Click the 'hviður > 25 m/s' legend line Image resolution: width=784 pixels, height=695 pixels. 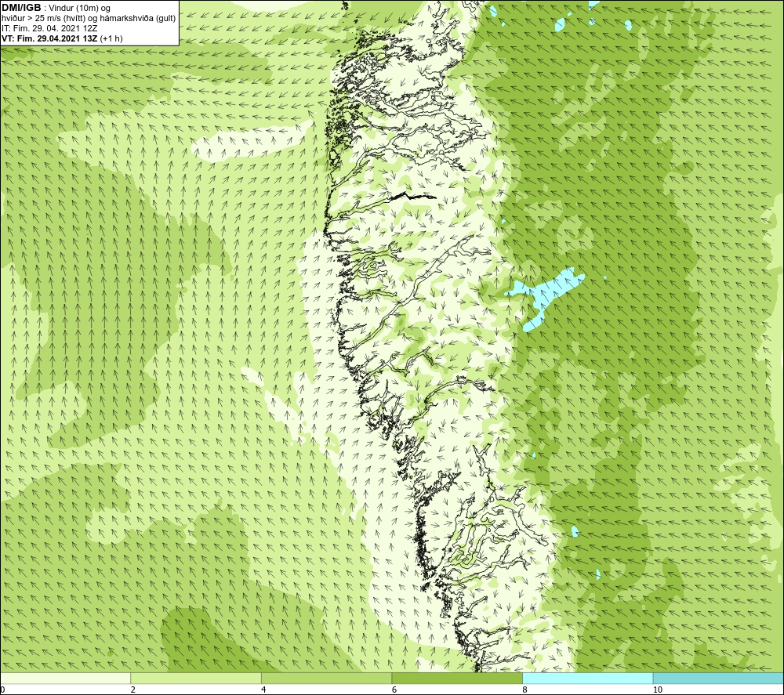(x=89, y=19)
